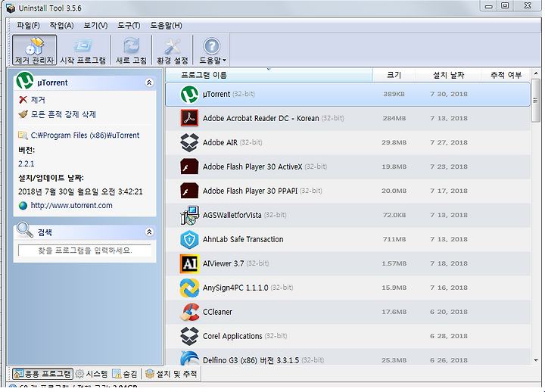
Task: Click the Corel Applications icon
Action: (x=189, y=336)
